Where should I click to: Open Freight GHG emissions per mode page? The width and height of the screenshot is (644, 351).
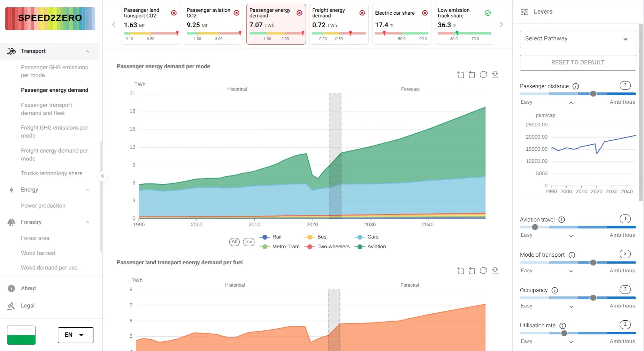click(54, 132)
